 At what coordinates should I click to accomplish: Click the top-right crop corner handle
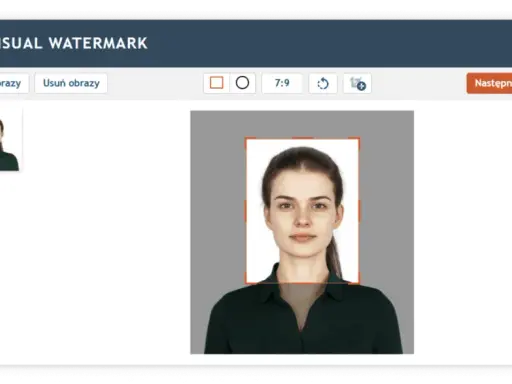click(x=359, y=139)
